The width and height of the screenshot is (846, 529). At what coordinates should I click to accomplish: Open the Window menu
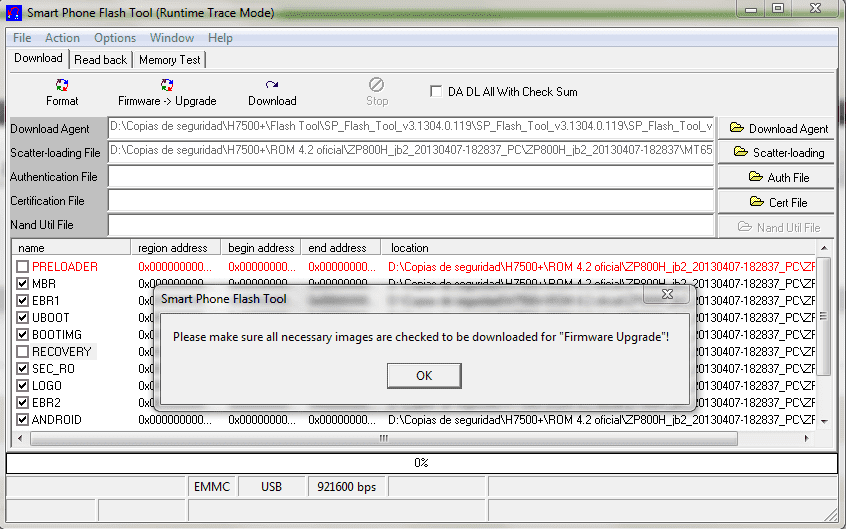(x=172, y=38)
